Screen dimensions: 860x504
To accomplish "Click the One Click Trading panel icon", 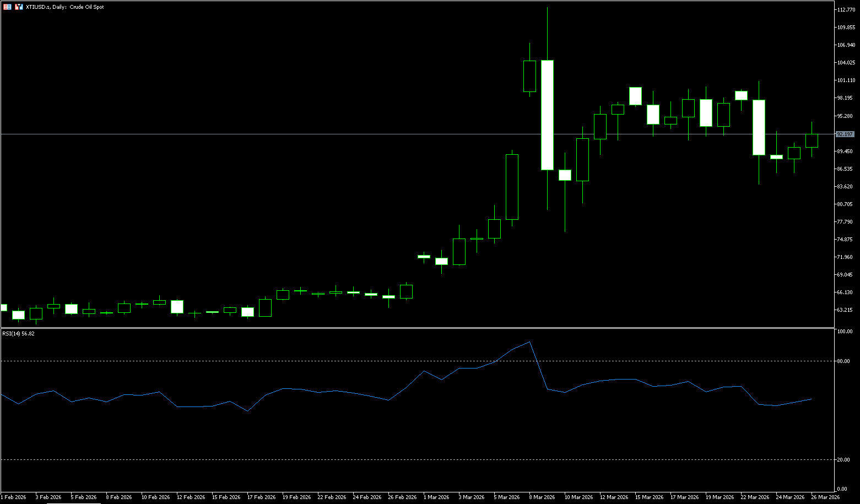I will [7, 7].
